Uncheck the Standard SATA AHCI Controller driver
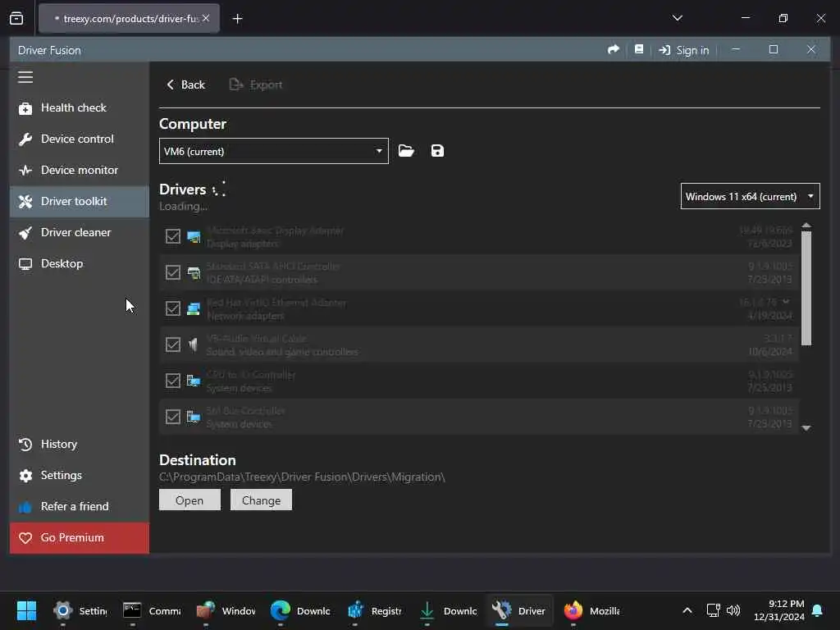The height and width of the screenshot is (630, 840). click(x=172, y=272)
